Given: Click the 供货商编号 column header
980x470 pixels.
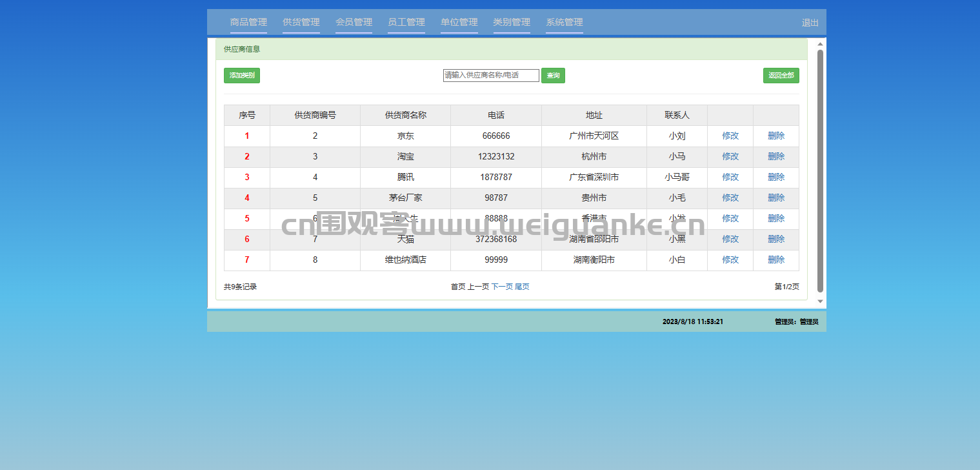Looking at the screenshot, I should (x=315, y=115).
